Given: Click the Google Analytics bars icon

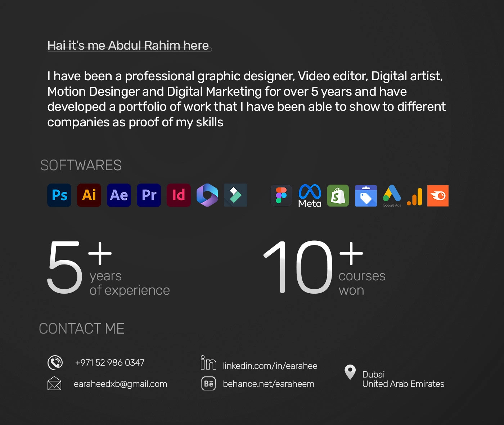Looking at the screenshot, I should pos(415,197).
